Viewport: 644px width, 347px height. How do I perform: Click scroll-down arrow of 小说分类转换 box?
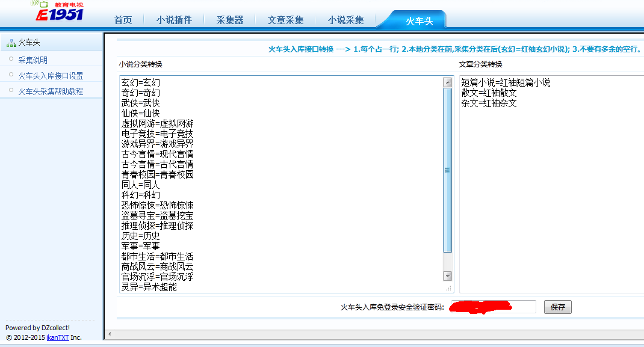[x=448, y=276]
